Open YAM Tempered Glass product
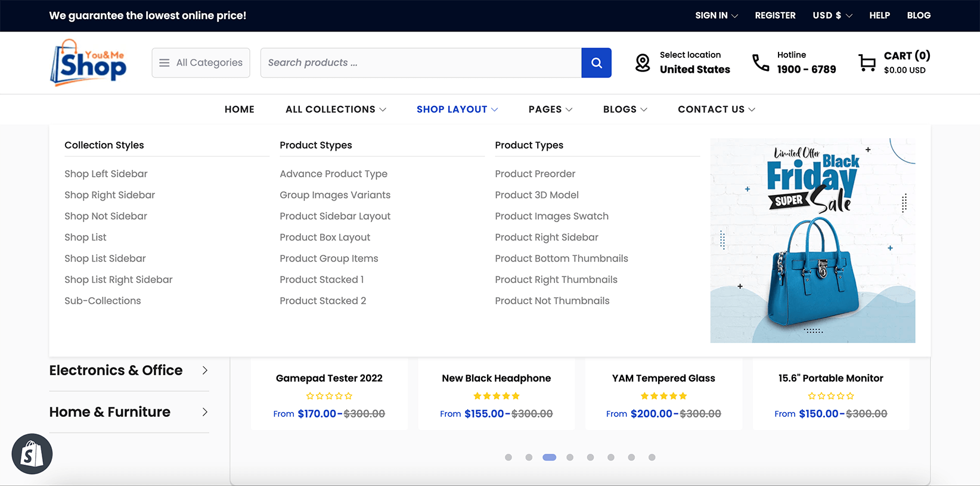This screenshot has width=980, height=486. (x=663, y=378)
